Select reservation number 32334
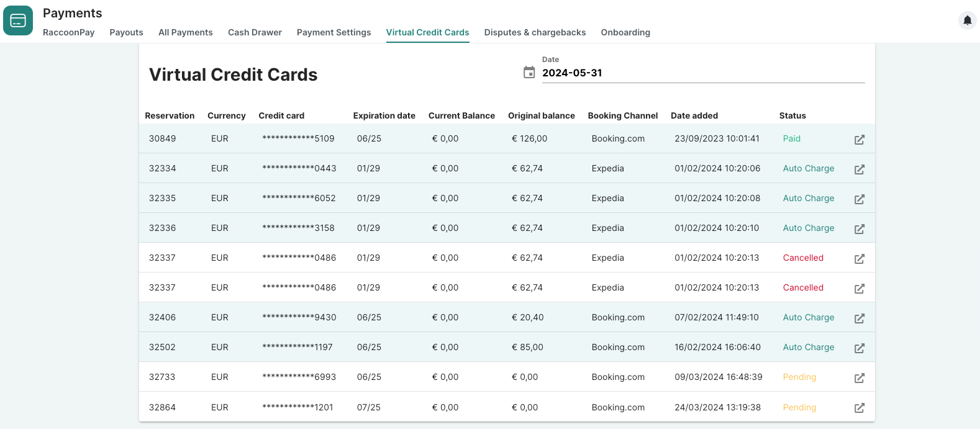 click(x=162, y=168)
